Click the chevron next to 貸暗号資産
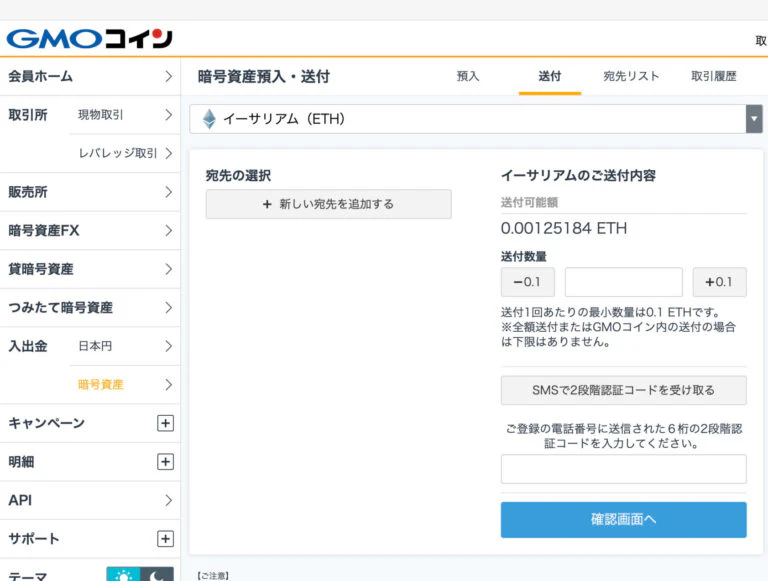The width and height of the screenshot is (768, 581). (x=168, y=269)
